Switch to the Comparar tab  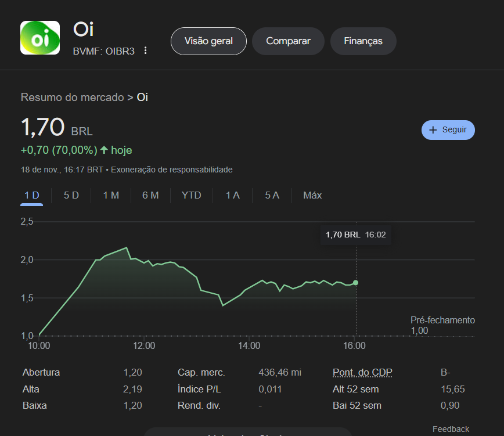[x=288, y=41]
